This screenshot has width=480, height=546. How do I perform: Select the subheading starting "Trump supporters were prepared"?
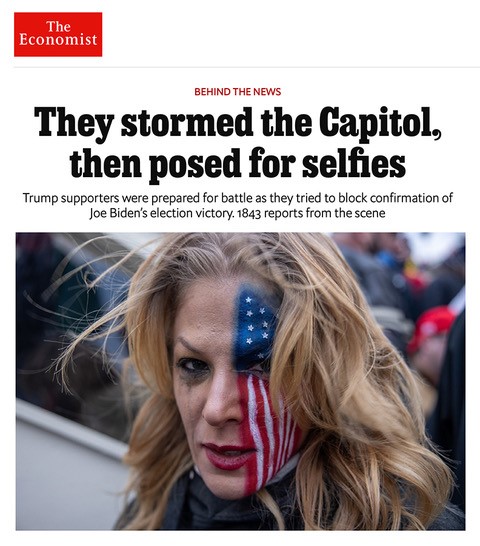[x=238, y=205]
